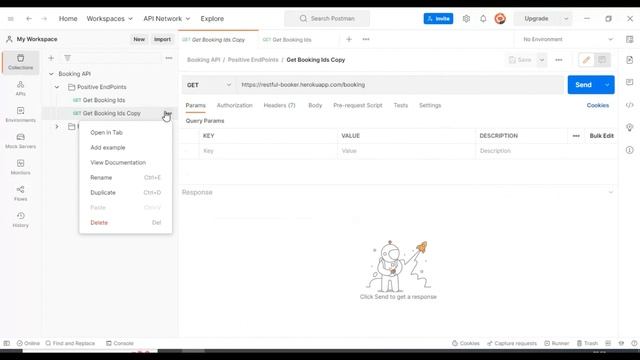Select Collections in the sidebar
Image resolution: width=640 pixels, height=360 pixels.
pos(20,62)
